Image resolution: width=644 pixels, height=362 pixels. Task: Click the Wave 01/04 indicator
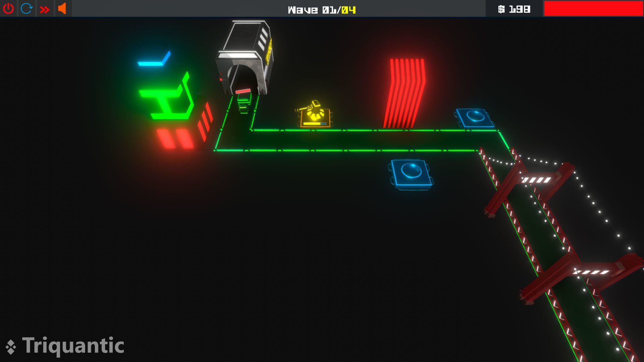point(322,10)
